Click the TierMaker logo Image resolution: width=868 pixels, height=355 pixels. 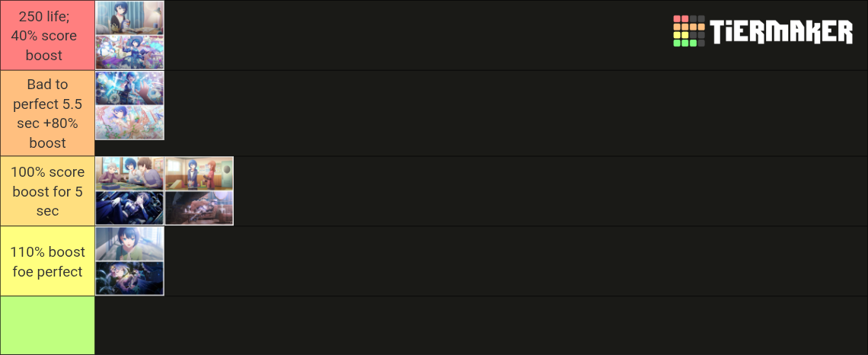[x=763, y=31]
